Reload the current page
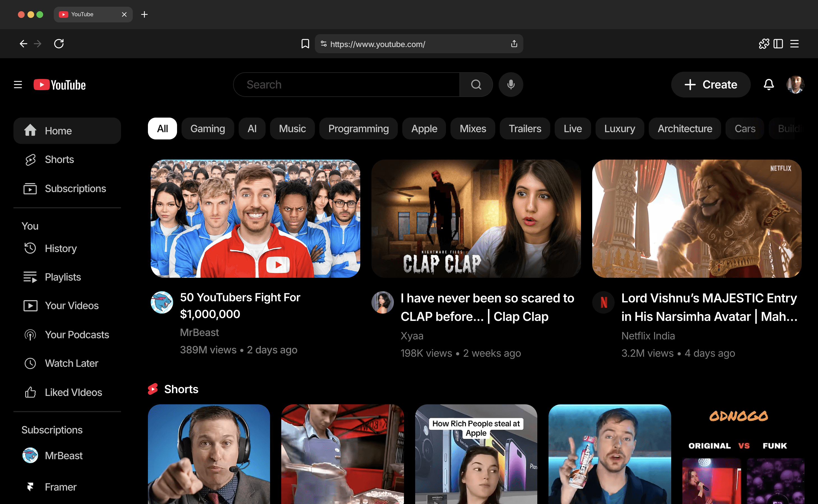This screenshot has width=818, height=504. pyautogui.click(x=59, y=44)
